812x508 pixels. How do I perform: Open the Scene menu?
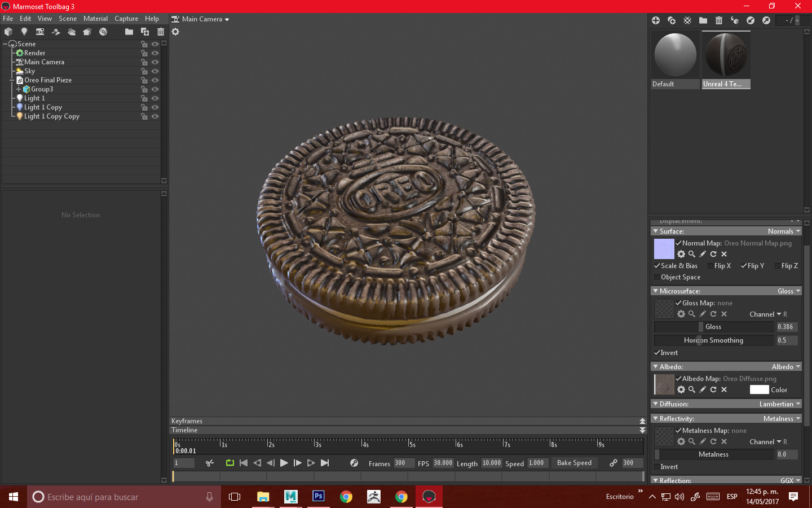[68, 19]
